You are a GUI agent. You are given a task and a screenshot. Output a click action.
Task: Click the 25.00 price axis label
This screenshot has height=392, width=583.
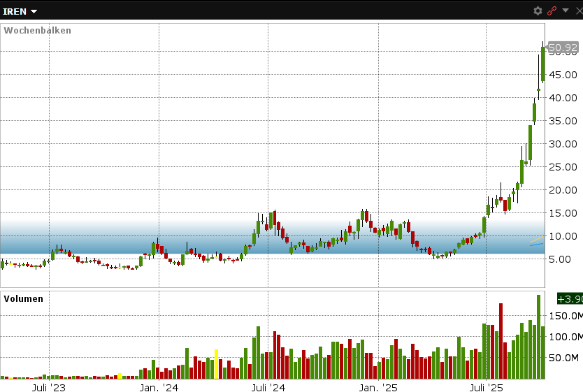[563, 167]
